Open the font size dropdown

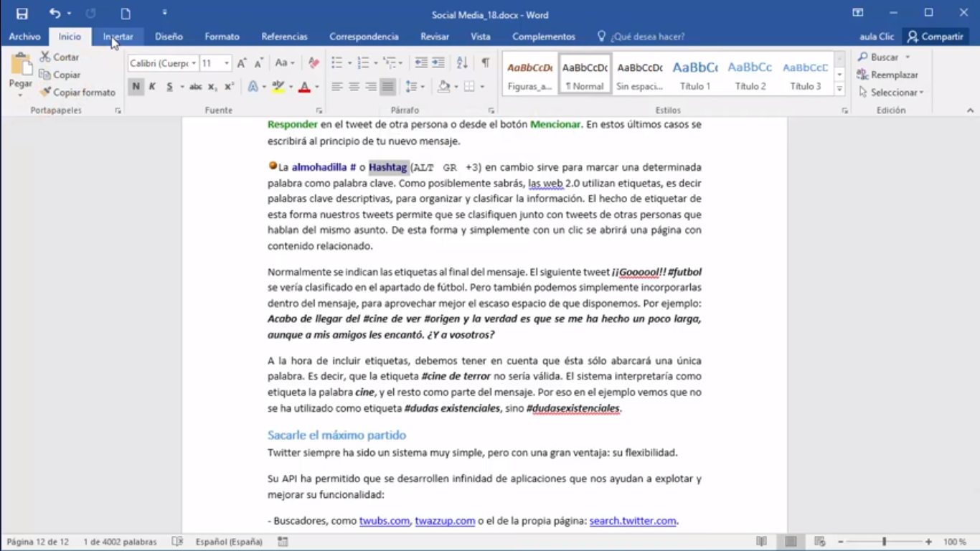(216, 63)
